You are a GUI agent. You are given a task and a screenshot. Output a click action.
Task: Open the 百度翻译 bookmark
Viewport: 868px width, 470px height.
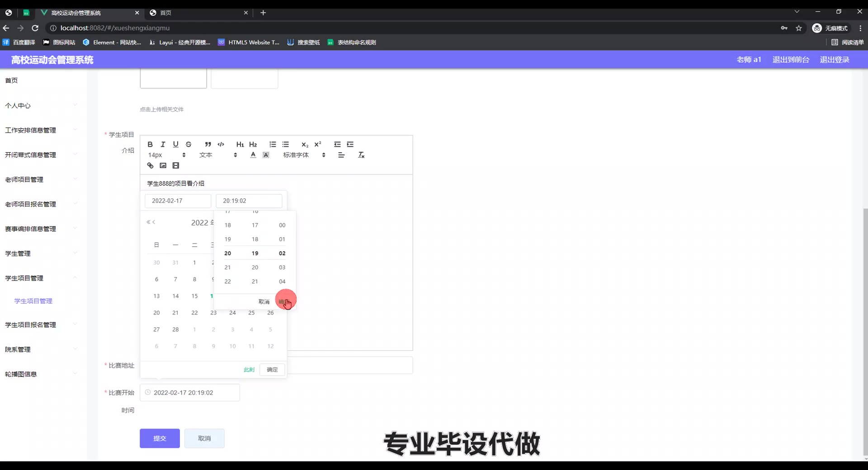pos(19,42)
